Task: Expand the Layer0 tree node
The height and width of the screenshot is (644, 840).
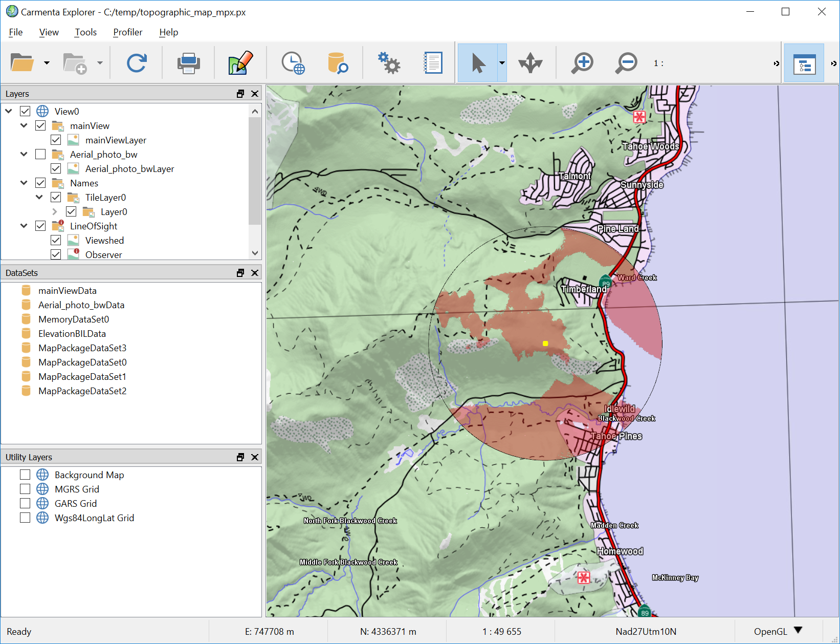Action: [x=55, y=211]
